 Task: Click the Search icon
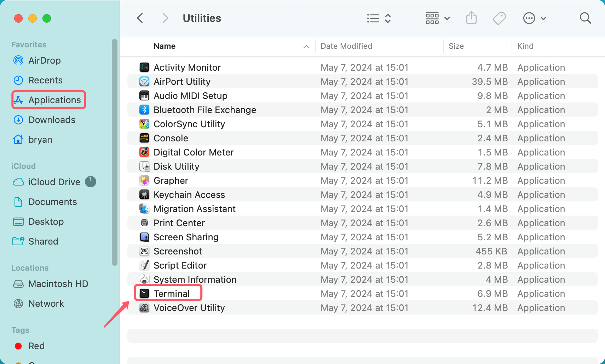coord(585,18)
